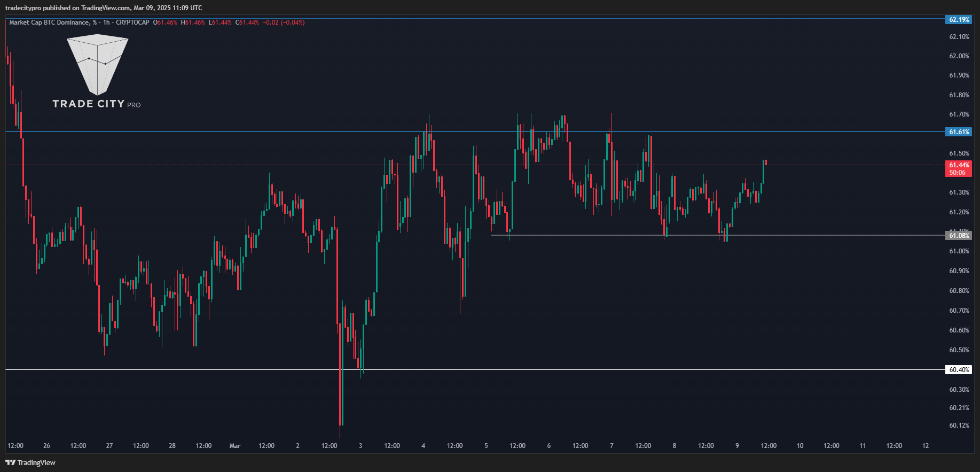
Task: Click the 60.70% price axis label
Action: tap(959, 311)
